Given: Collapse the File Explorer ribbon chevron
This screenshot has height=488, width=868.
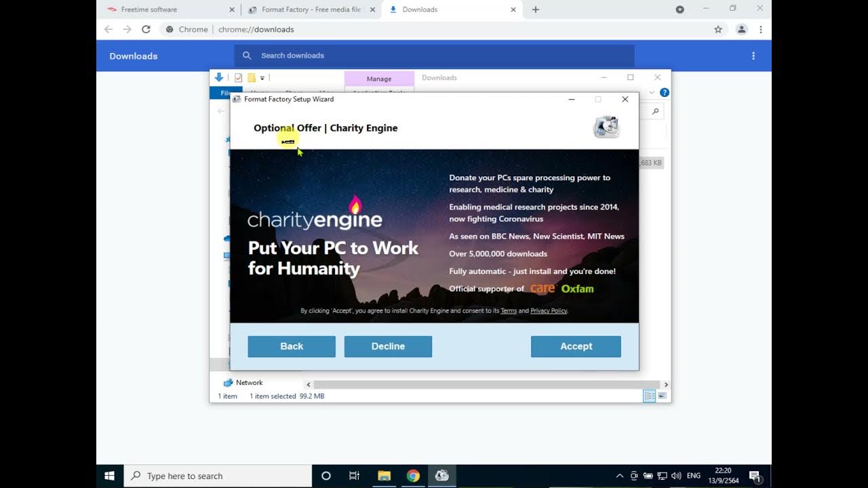Looking at the screenshot, I should (x=652, y=93).
